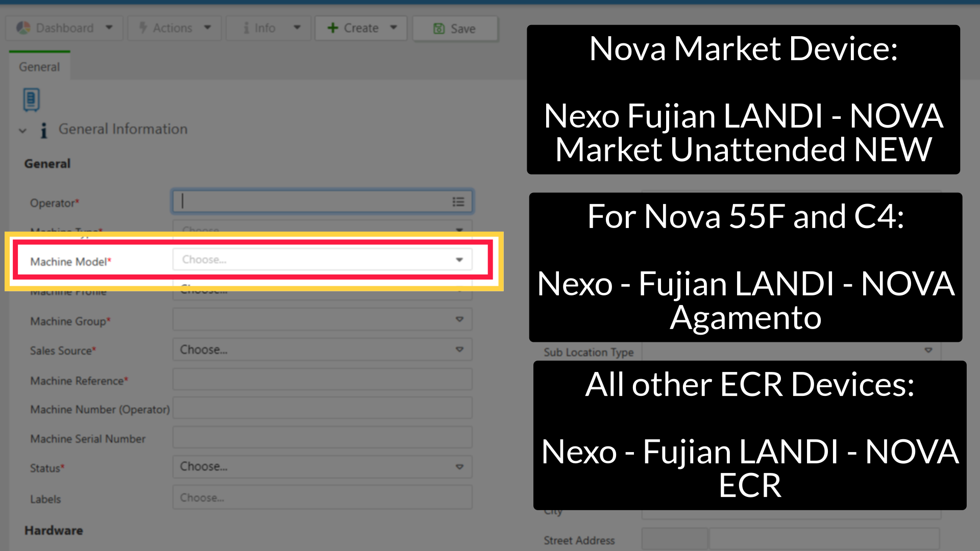Click the Dashboard dropdown arrow
Image resolution: width=980 pixels, height=551 pixels.
point(109,28)
